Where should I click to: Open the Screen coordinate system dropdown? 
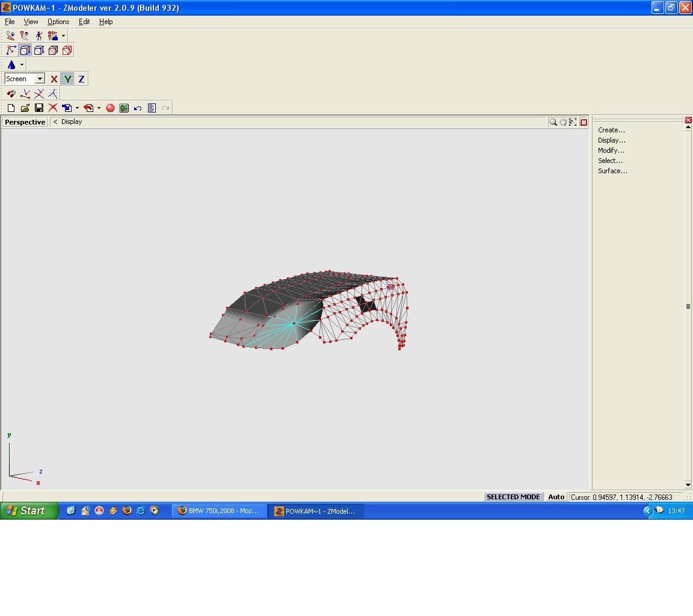(40, 79)
